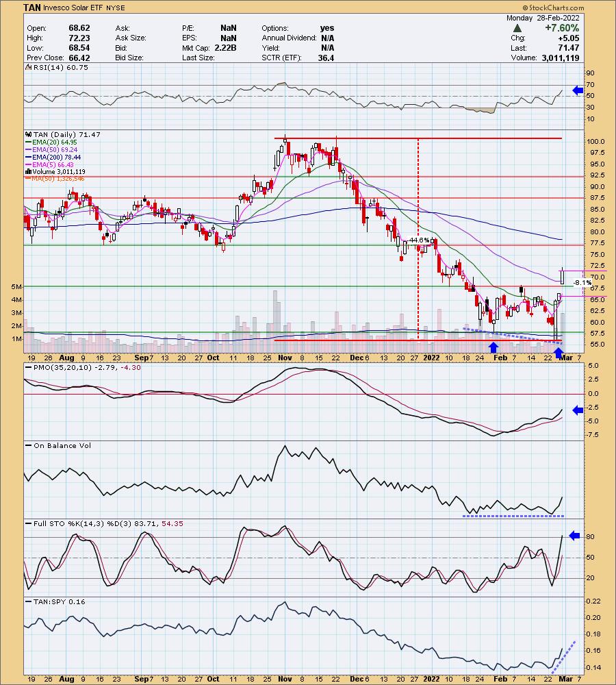
Task: Click the High value 72.23
Action: 79,38
